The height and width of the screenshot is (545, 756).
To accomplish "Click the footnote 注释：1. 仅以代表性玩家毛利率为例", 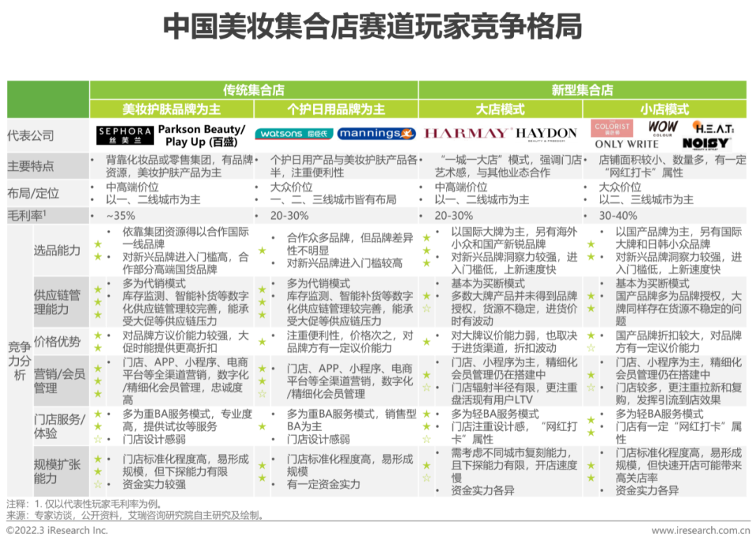I will (85, 504).
